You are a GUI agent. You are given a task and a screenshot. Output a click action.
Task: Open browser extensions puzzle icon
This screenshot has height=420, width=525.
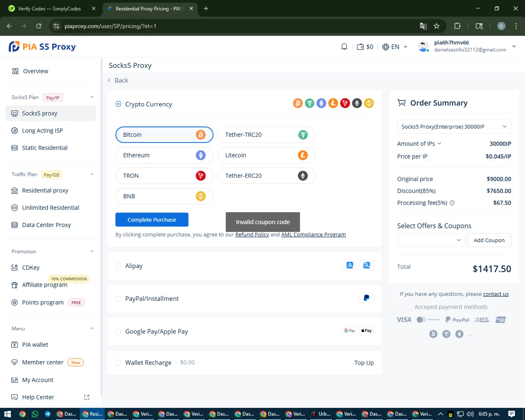pyautogui.click(x=457, y=26)
